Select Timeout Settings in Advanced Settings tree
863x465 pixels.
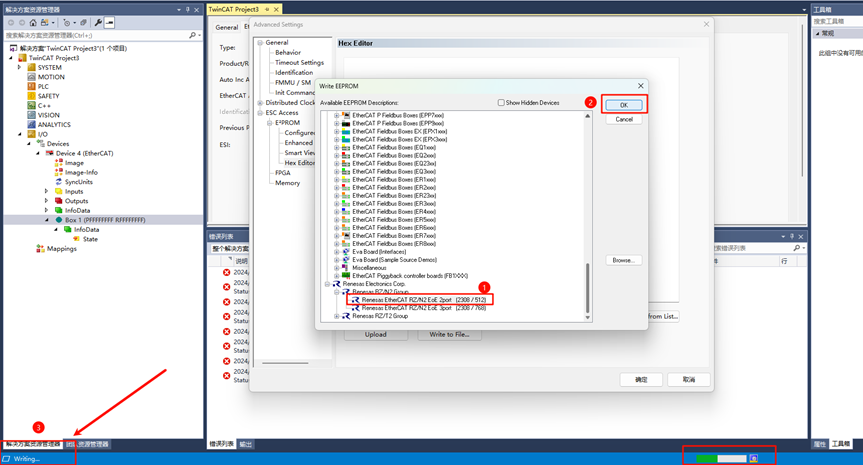pos(299,63)
